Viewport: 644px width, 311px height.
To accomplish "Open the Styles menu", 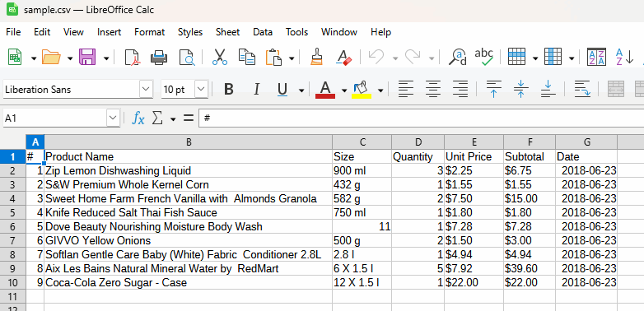I will pos(190,32).
